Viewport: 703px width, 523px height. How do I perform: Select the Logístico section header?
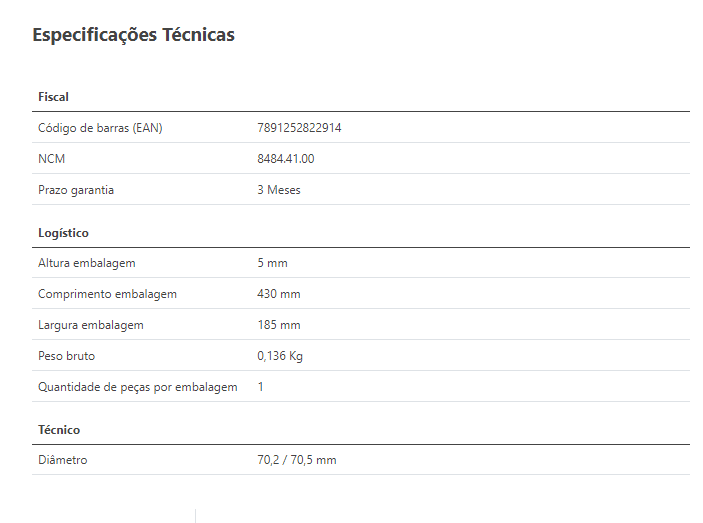63,233
